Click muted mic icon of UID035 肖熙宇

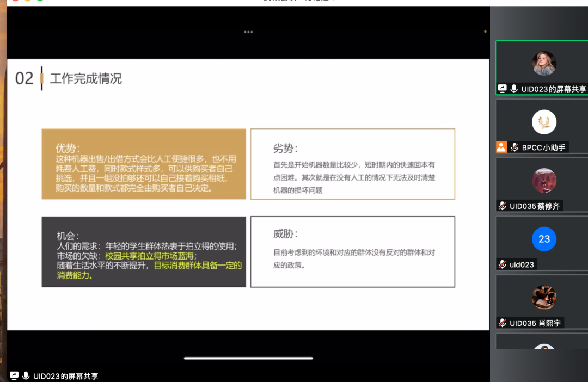(502, 323)
